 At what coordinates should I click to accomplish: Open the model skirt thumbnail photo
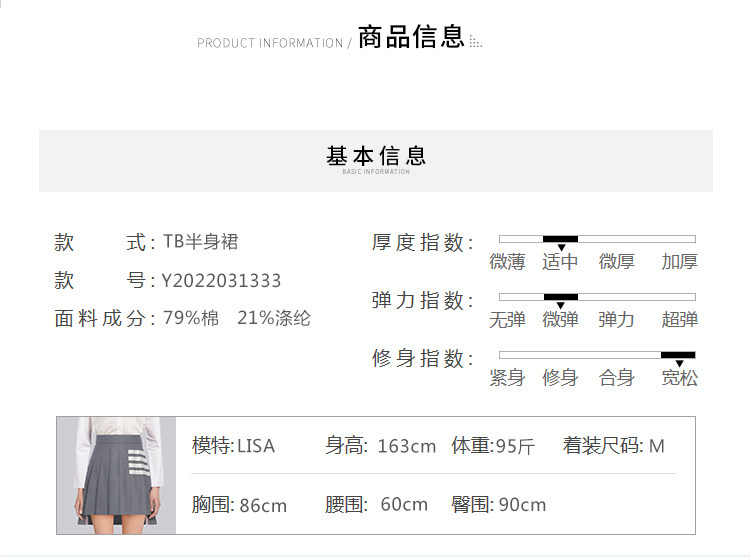tap(116, 475)
